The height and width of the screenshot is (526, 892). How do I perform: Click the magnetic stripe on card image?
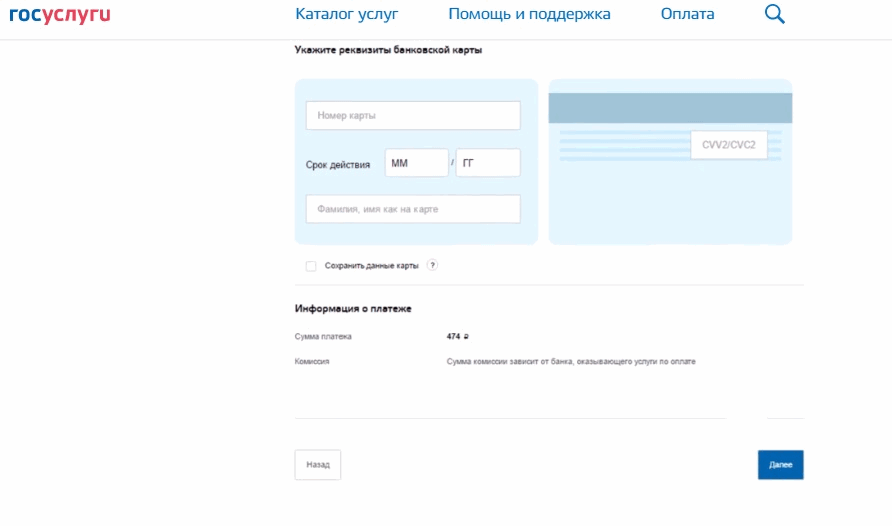[670, 108]
